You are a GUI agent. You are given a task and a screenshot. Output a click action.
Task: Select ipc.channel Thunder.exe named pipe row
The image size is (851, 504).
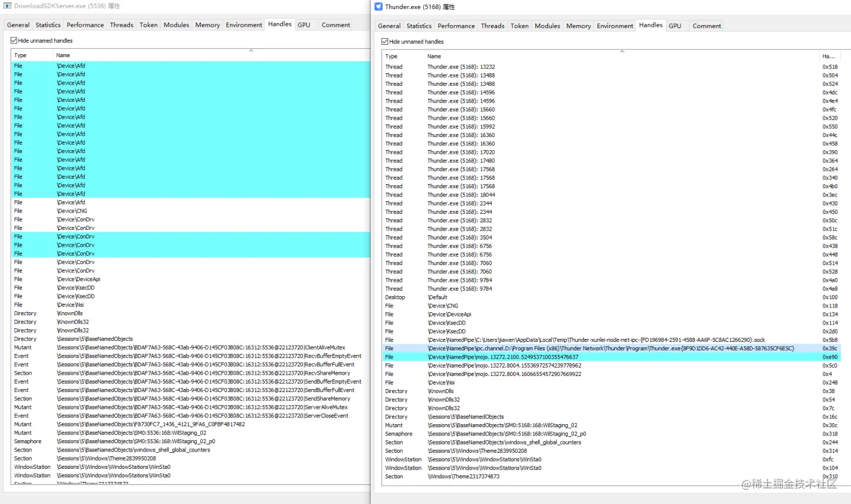click(x=611, y=349)
